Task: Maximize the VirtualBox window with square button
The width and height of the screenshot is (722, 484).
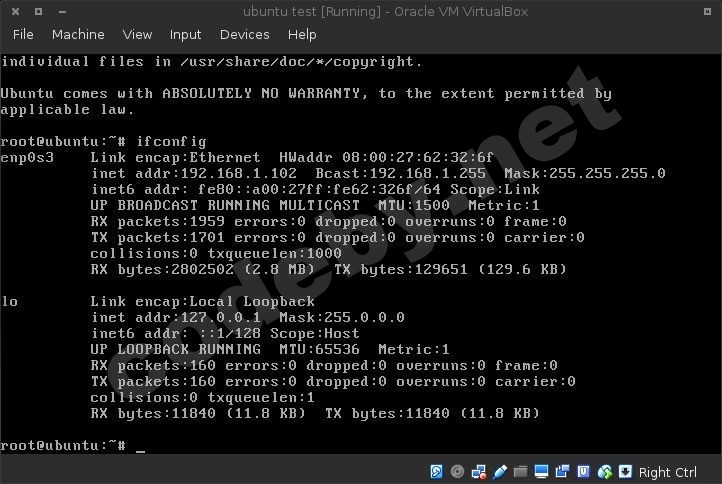Action: click(39, 12)
